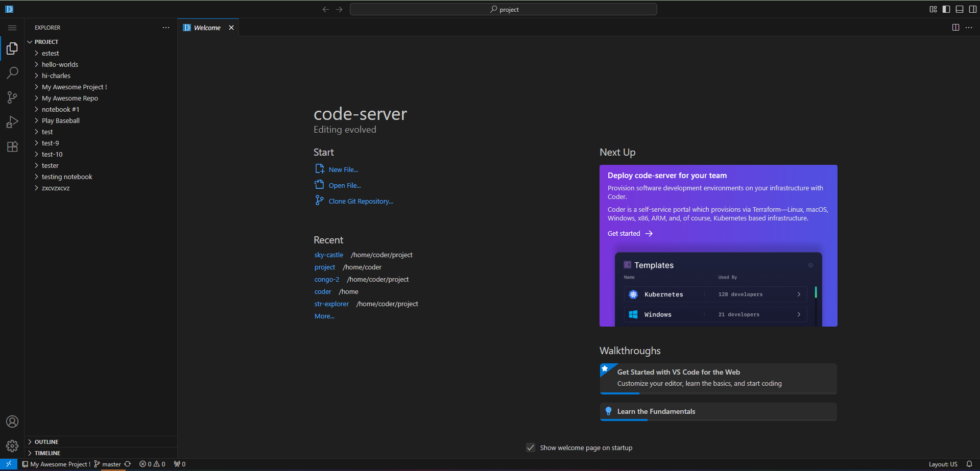Image resolution: width=980 pixels, height=471 pixels.
Task: Click the project command center search box
Action: click(504, 9)
